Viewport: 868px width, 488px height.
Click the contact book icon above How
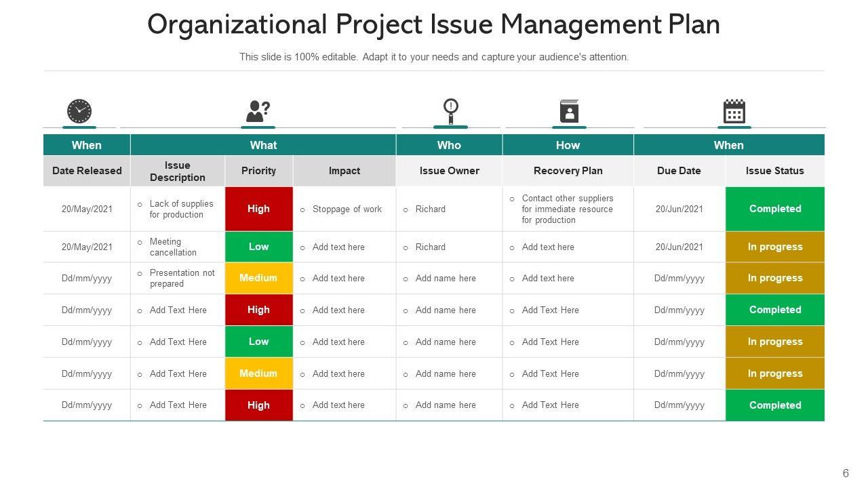click(x=569, y=111)
